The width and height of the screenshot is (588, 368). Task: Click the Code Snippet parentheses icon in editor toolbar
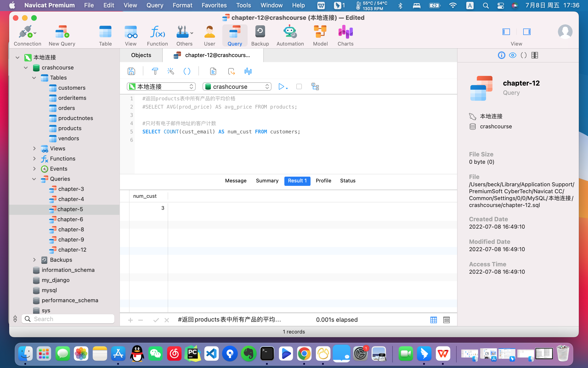[x=187, y=71]
